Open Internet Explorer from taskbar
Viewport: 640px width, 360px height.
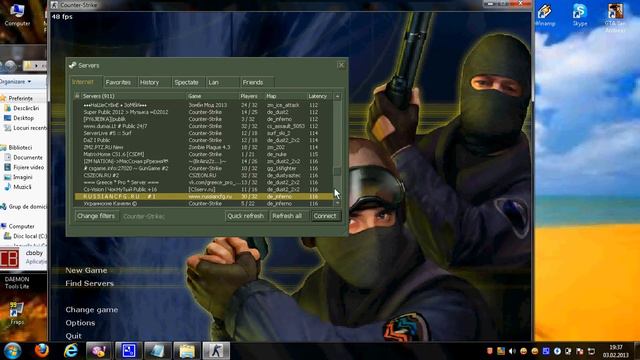(x=71, y=351)
